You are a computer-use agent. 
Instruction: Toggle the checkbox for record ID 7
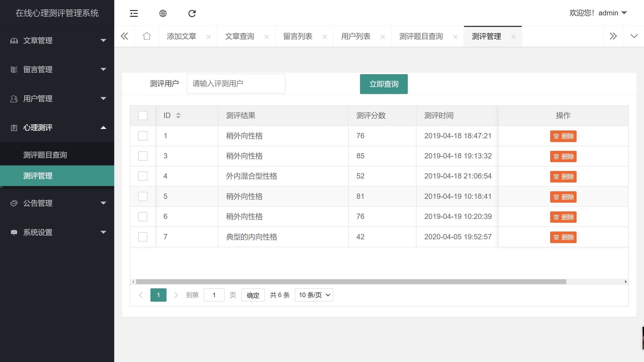(x=143, y=237)
